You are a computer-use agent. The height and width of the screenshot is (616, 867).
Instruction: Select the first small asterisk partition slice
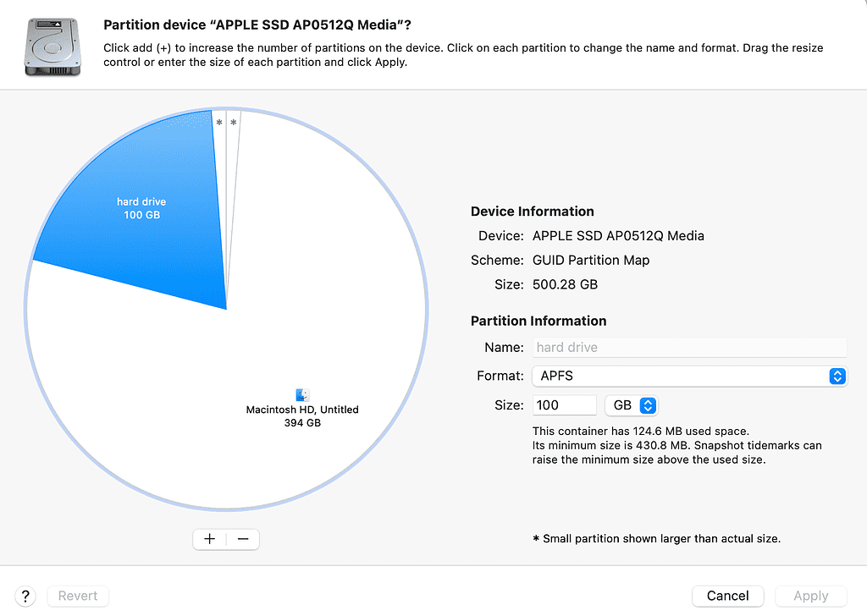[220, 124]
